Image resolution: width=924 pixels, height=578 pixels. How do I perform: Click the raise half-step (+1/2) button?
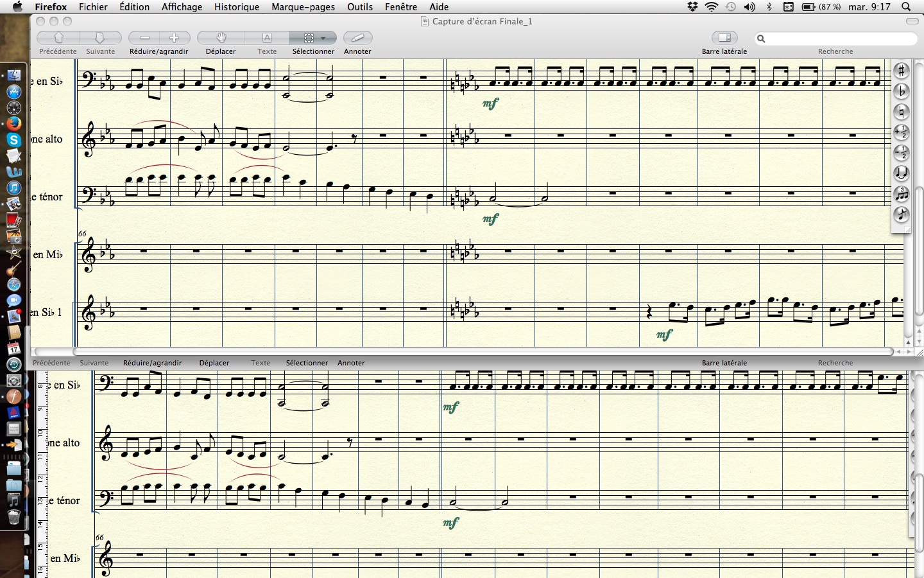(902, 132)
